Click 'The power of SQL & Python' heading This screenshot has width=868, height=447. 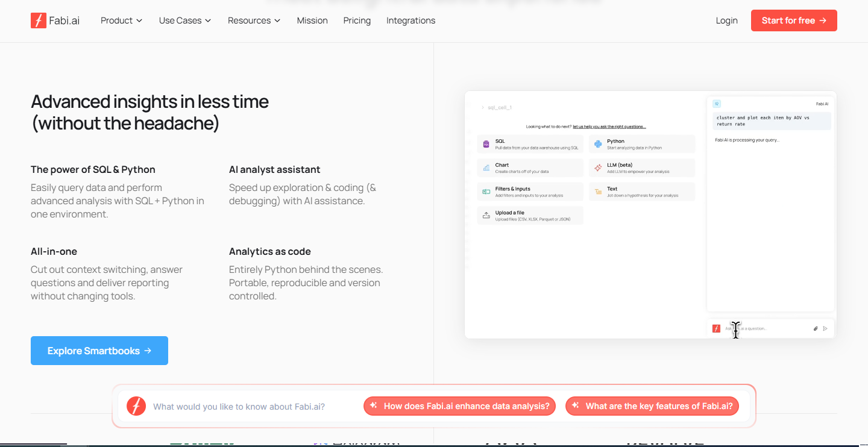pyautogui.click(x=93, y=169)
